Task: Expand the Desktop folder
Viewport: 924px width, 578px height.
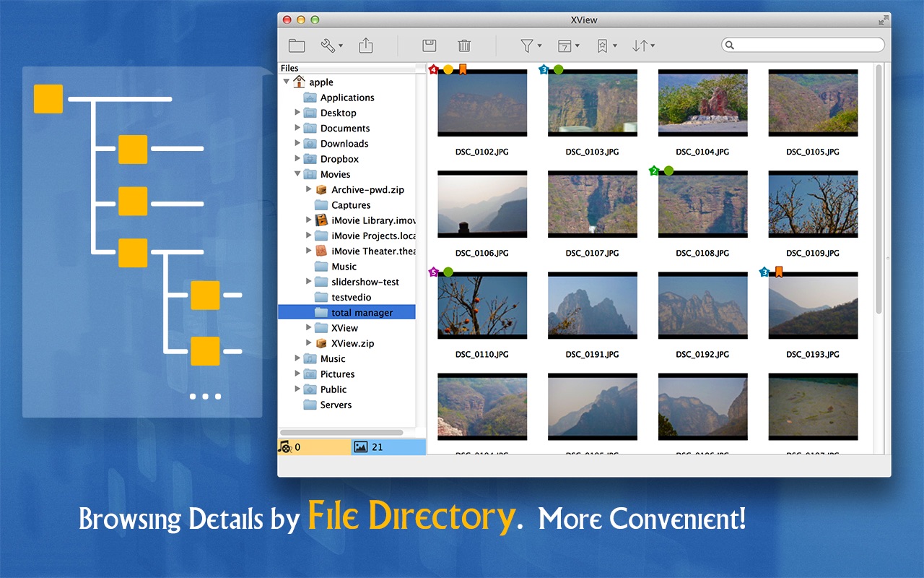Action: point(297,113)
